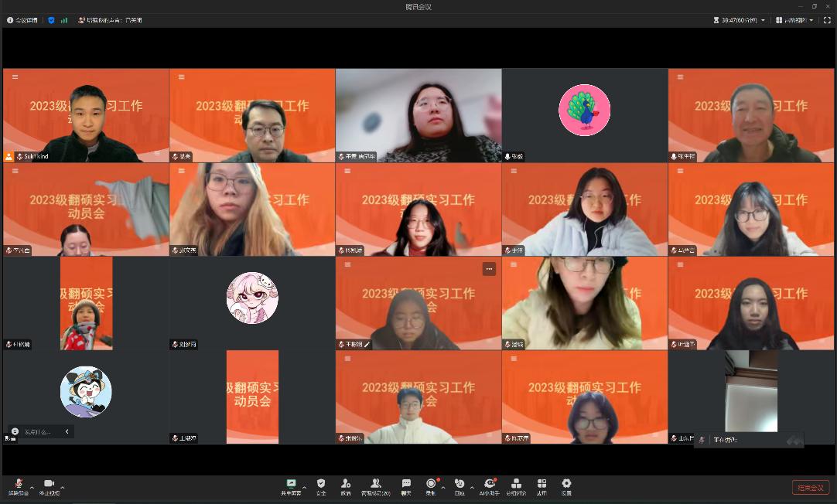Open the AI assistant tool
The image size is (837, 504).
[x=489, y=485]
